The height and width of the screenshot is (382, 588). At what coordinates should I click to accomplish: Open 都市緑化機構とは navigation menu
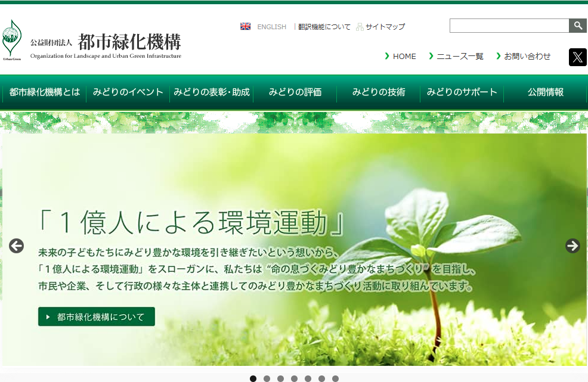(x=45, y=92)
